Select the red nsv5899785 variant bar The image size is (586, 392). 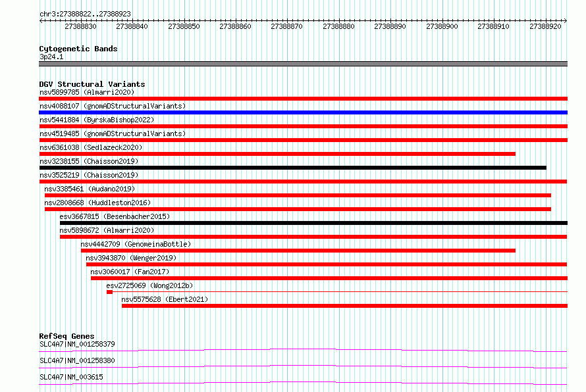(303, 99)
